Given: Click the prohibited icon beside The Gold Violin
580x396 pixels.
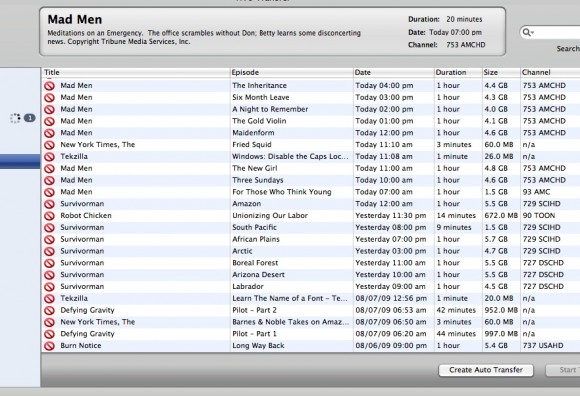Looking at the screenshot, I should click(x=50, y=121).
